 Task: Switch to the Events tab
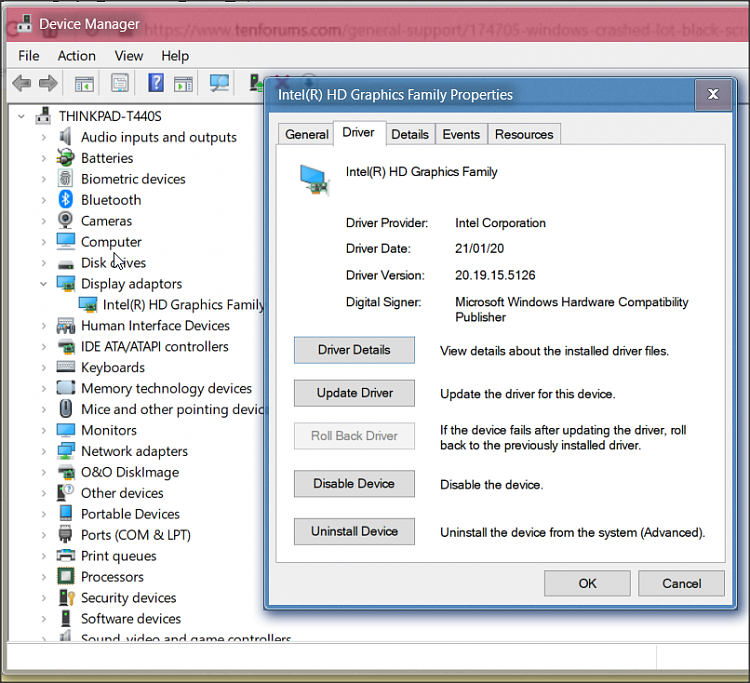pos(461,134)
